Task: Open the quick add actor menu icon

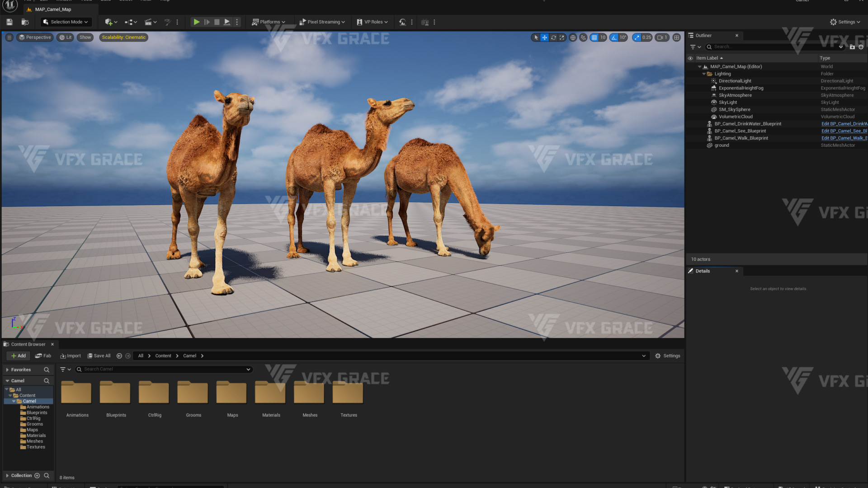Action: point(111,22)
